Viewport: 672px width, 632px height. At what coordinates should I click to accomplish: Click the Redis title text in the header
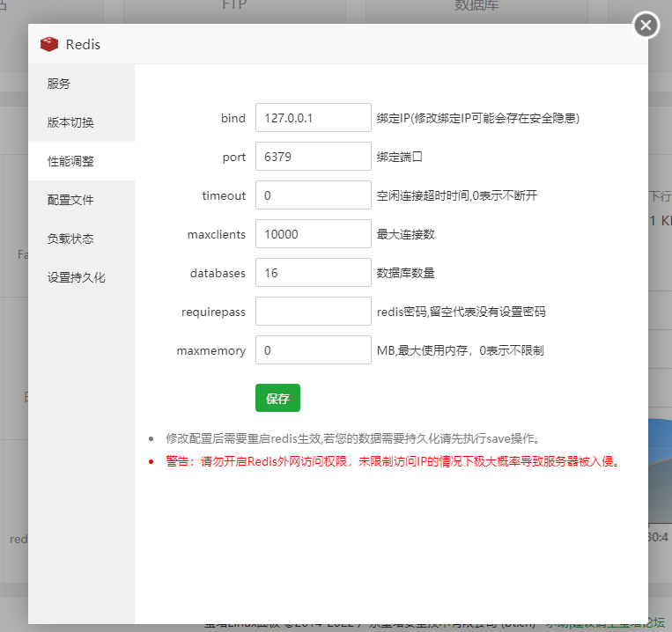click(x=83, y=45)
